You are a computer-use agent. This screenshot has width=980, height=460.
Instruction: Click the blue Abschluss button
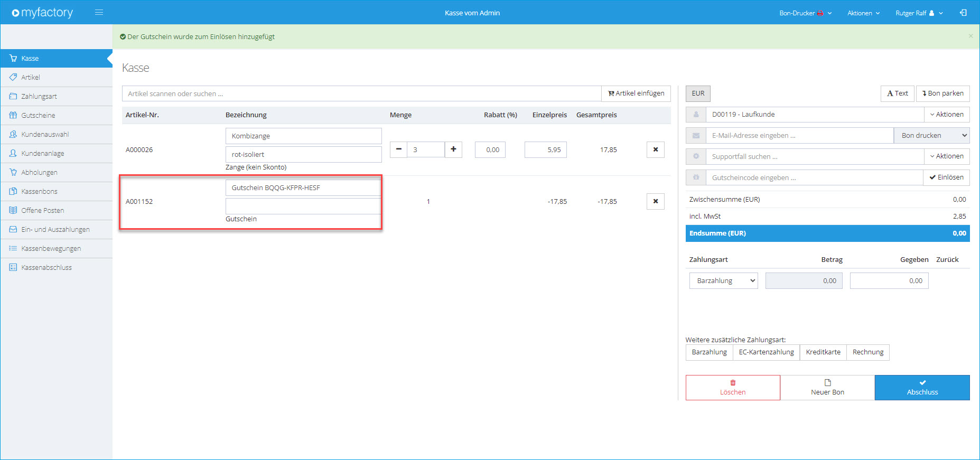click(x=922, y=388)
